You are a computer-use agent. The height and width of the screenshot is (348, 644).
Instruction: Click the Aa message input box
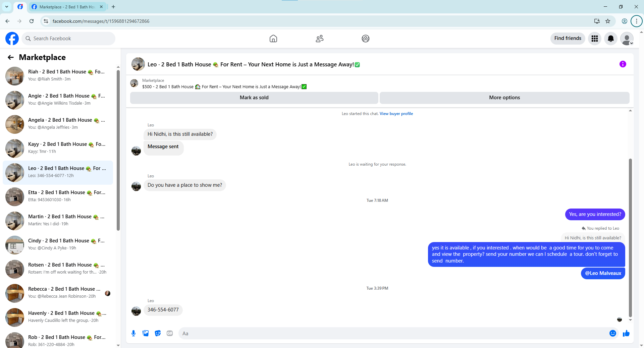(x=392, y=333)
